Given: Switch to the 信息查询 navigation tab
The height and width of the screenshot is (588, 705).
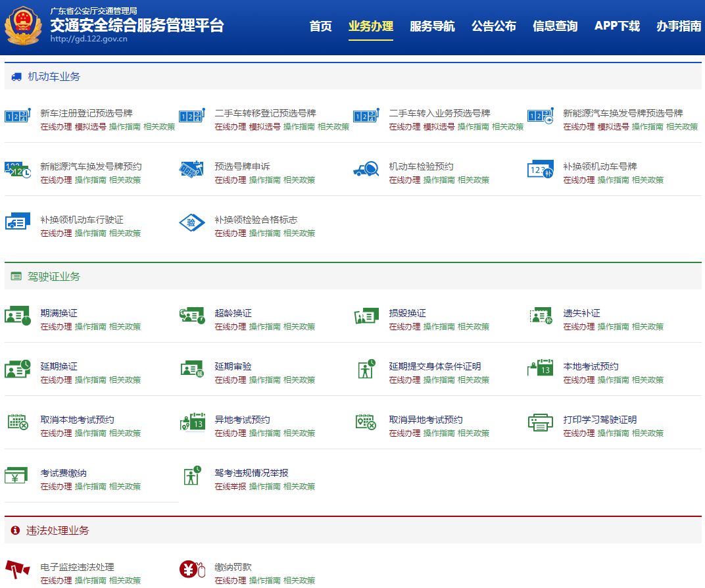Looking at the screenshot, I should coord(555,26).
